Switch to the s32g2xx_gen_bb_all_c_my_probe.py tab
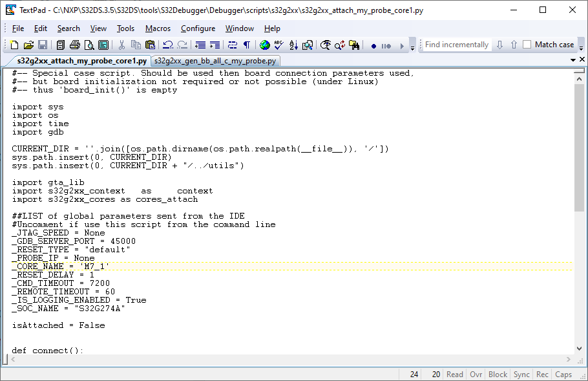 point(216,61)
